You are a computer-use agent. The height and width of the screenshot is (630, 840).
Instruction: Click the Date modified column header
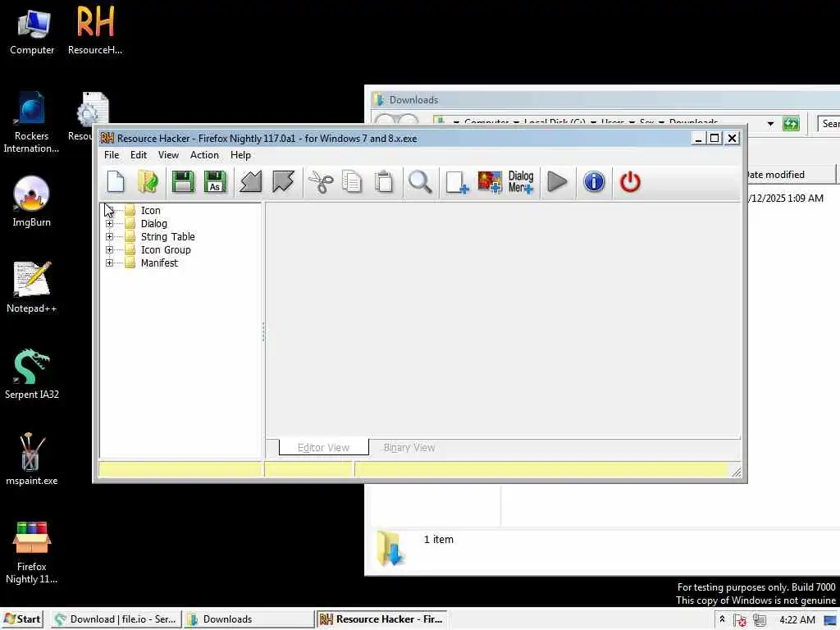click(x=791, y=175)
